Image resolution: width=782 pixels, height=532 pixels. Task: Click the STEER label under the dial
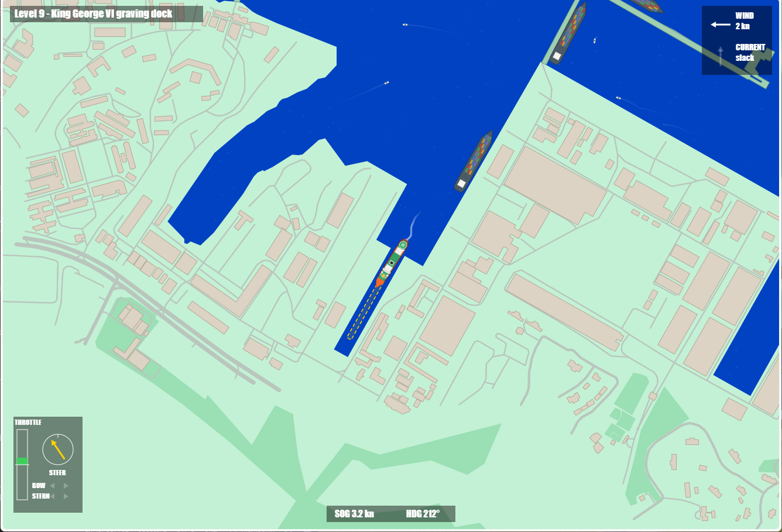57,473
